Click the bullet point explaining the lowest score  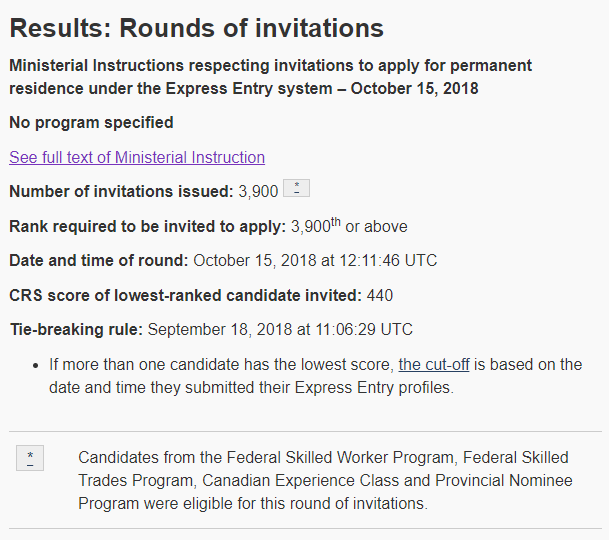click(316, 376)
